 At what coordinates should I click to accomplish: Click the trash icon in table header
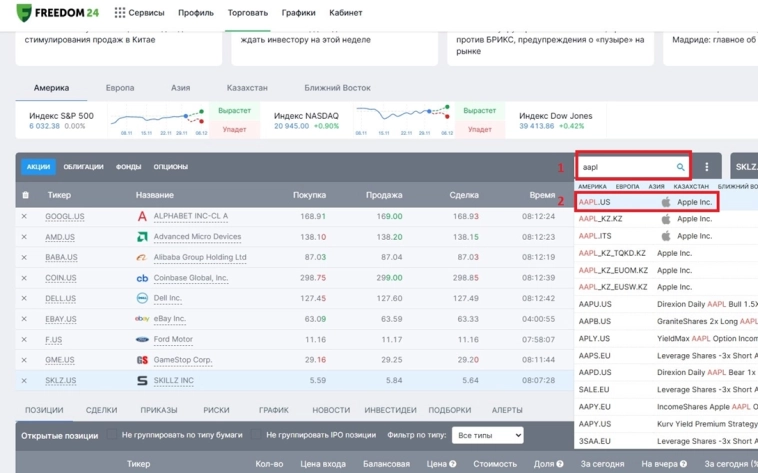pyautogui.click(x=25, y=195)
